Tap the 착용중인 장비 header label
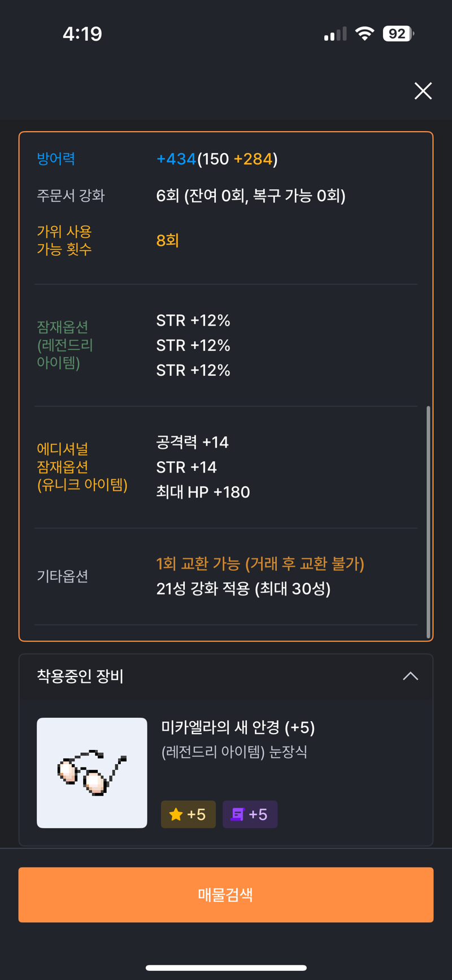452x980 pixels. [x=80, y=676]
